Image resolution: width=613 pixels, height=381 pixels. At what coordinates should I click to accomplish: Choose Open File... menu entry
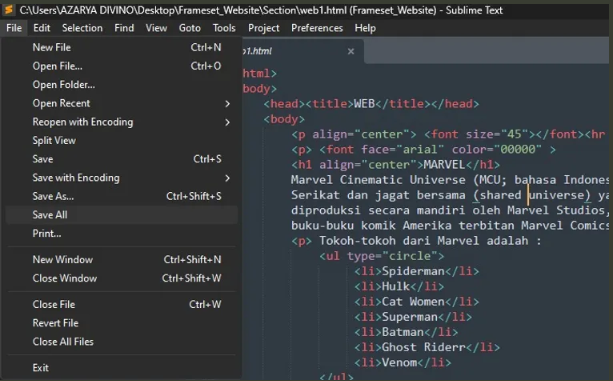(x=122, y=66)
